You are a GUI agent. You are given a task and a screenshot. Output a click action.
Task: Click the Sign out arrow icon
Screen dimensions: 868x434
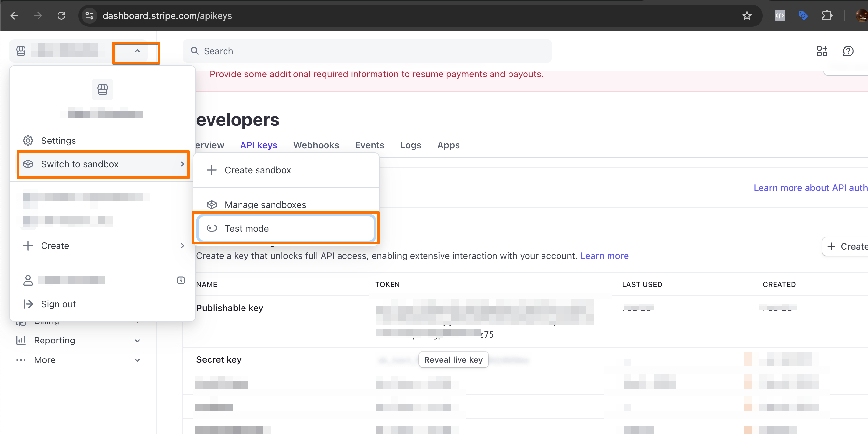(x=28, y=304)
